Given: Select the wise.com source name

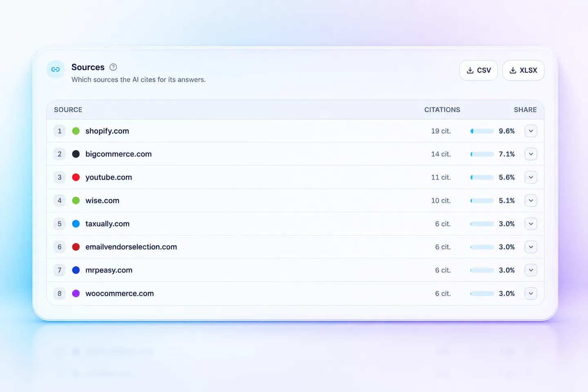Looking at the screenshot, I should (102, 200).
